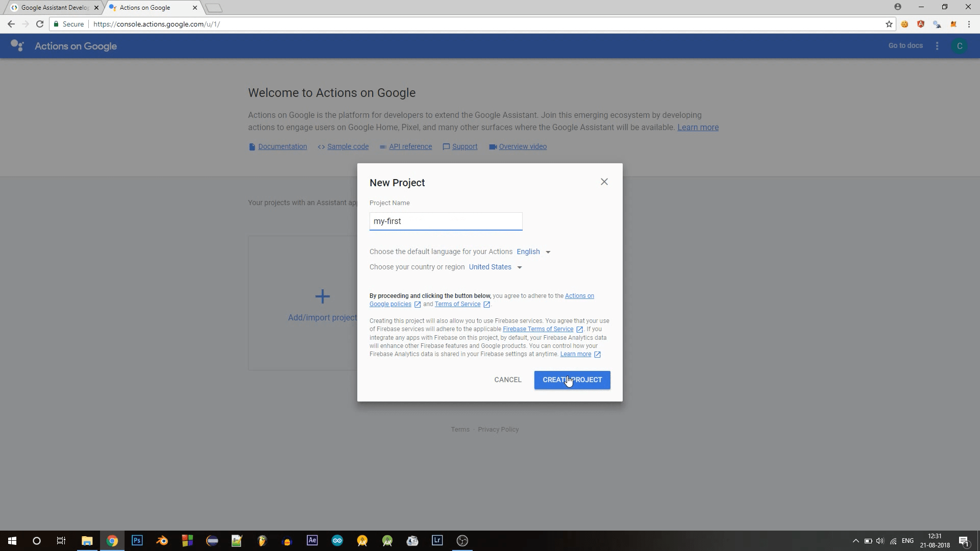Select the Actions on Google browser tab
Image resolution: width=980 pixels, height=551 pixels.
pyautogui.click(x=152, y=8)
